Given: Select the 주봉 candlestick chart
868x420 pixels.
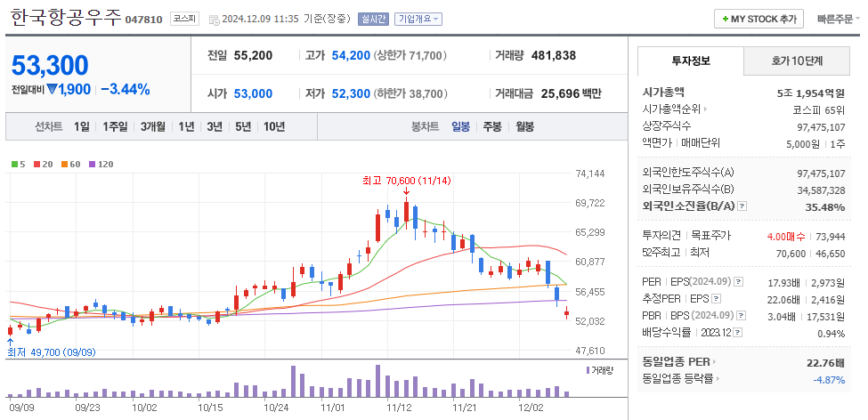Looking at the screenshot, I should coord(492,126).
